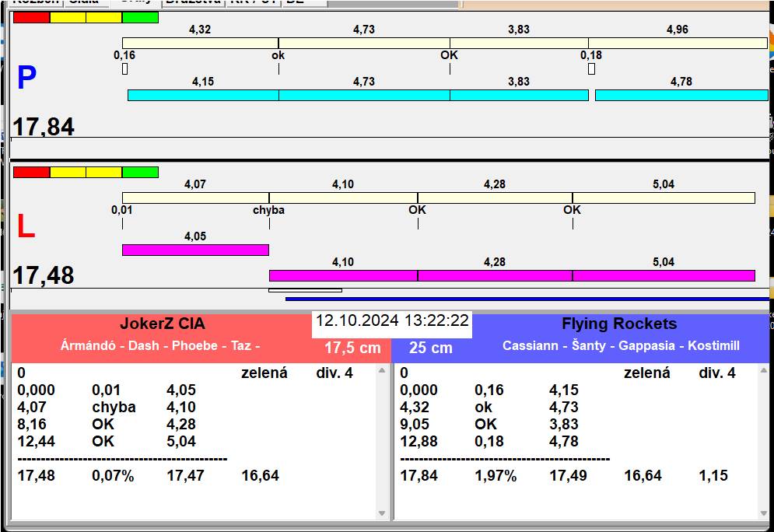This screenshot has height=532, width=774.
Task: Select the magenta bar segment labeled 4,28
Action: [x=495, y=276]
